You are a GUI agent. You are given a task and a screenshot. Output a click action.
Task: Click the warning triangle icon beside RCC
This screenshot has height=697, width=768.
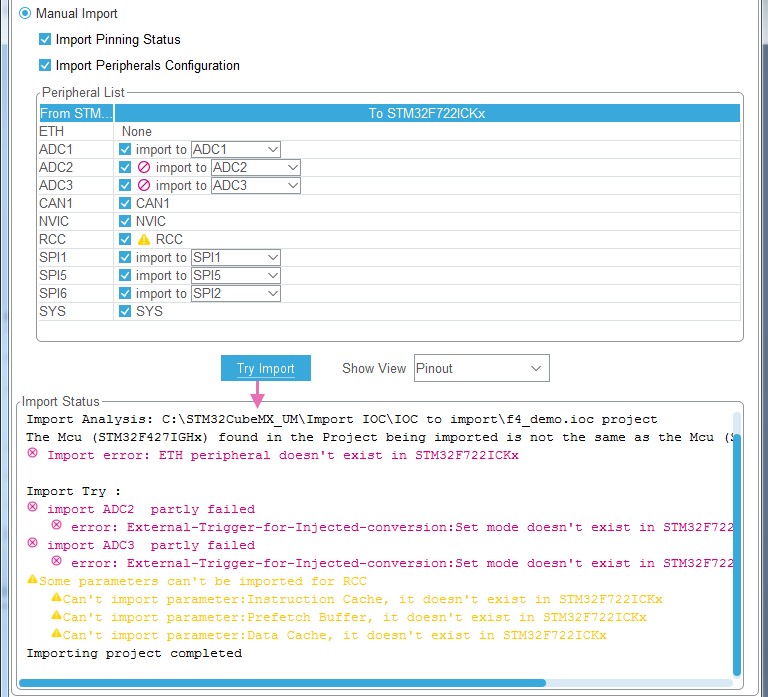[x=144, y=240]
